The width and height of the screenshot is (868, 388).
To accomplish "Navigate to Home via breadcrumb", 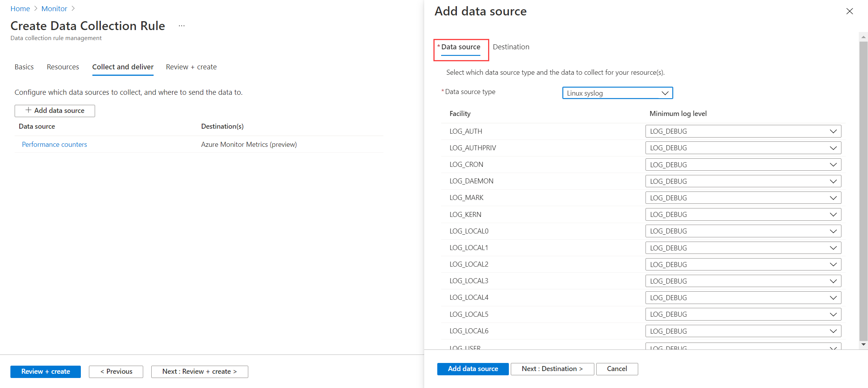I will (x=20, y=8).
